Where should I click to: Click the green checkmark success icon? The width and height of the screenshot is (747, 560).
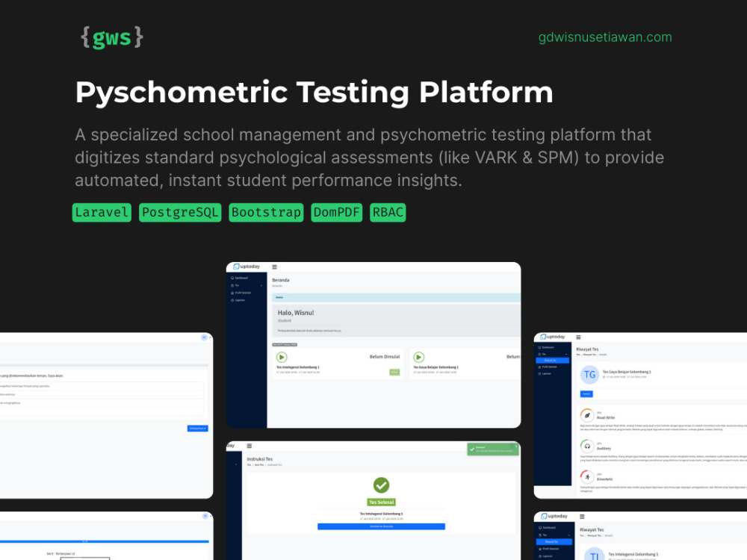[381, 485]
